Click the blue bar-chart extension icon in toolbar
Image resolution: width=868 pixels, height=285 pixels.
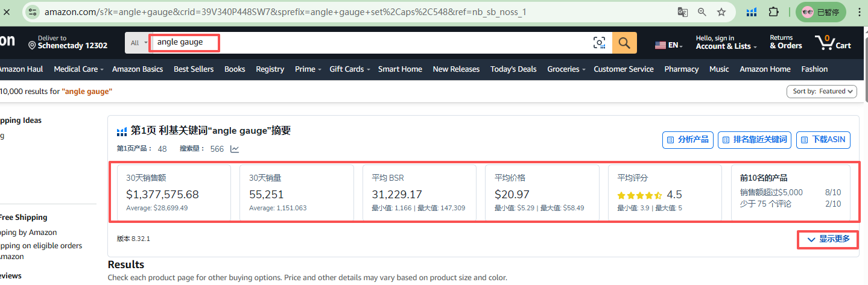click(752, 12)
